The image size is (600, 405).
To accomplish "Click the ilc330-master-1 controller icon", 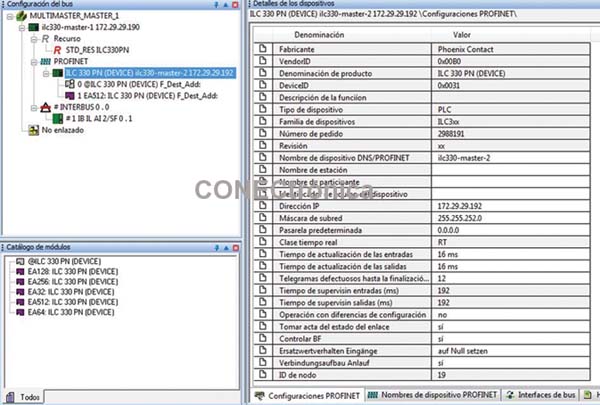I will [x=32, y=30].
